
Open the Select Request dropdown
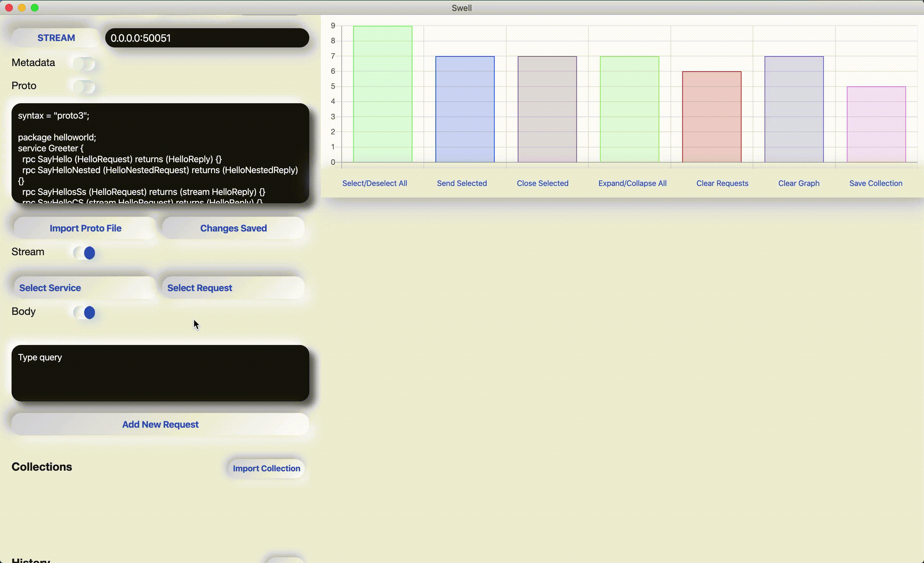pyautogui.click(x=233, y=288)
